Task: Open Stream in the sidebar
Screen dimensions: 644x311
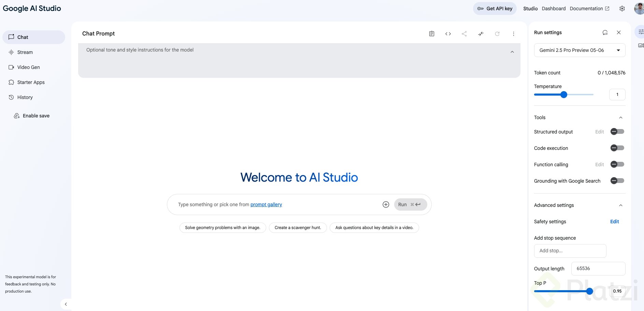Action: (25, 52)
